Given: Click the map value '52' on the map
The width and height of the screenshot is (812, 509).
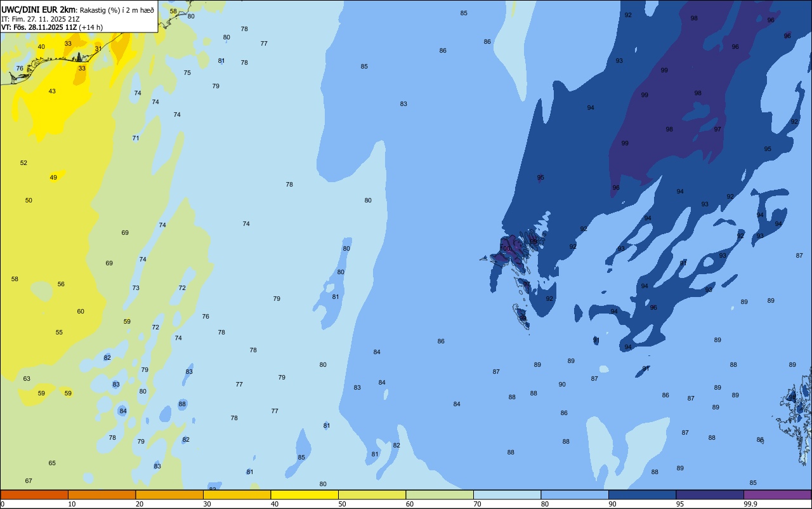Looking at the screenshot, I should [x=23, y=163].
